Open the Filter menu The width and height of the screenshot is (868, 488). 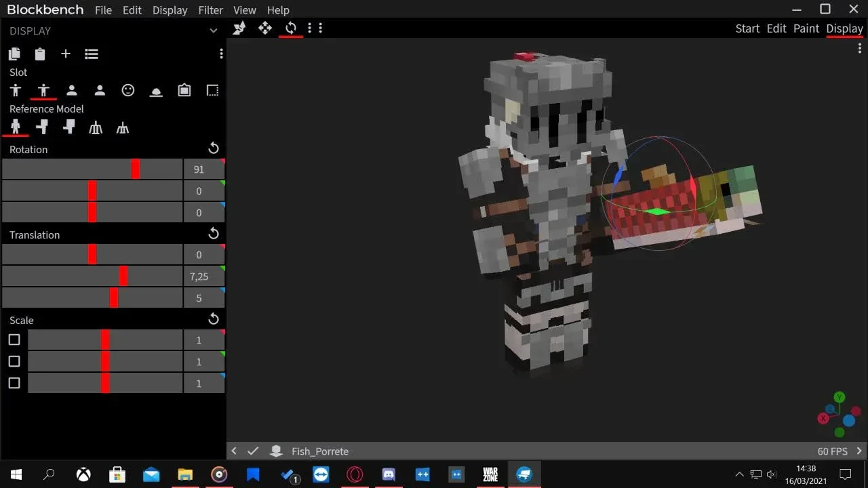211,10
